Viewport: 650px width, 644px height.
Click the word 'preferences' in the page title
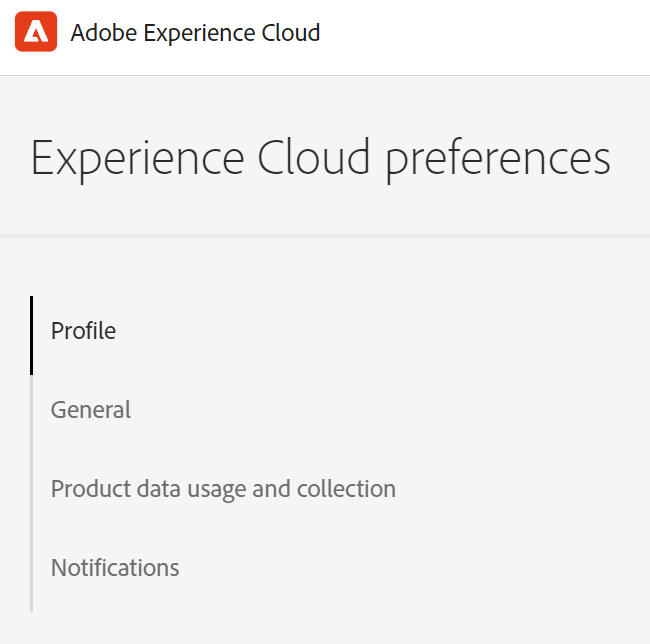(x=497, y=159)
